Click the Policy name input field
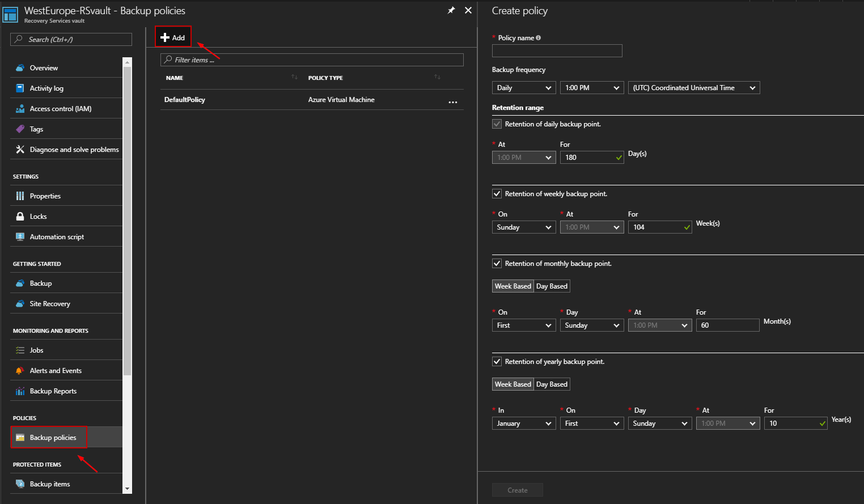 click(x=557, y=51)
